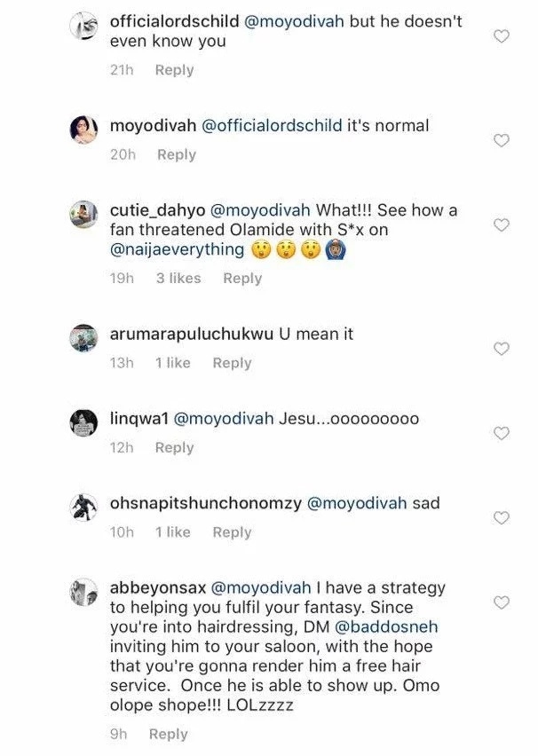Like cutie_dahyo's comment about Olamide
The width and height of the screenshot is (538, 756).
(501, 225)
